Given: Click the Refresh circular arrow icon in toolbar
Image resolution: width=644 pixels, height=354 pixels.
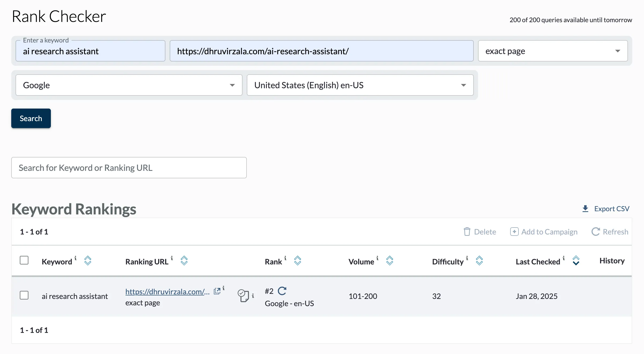Looking at the screenshot, I should 596,232.
